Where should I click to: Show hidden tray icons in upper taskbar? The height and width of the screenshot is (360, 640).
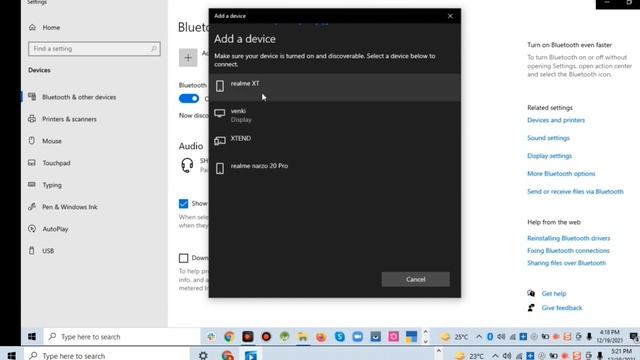tap(479, 337)
